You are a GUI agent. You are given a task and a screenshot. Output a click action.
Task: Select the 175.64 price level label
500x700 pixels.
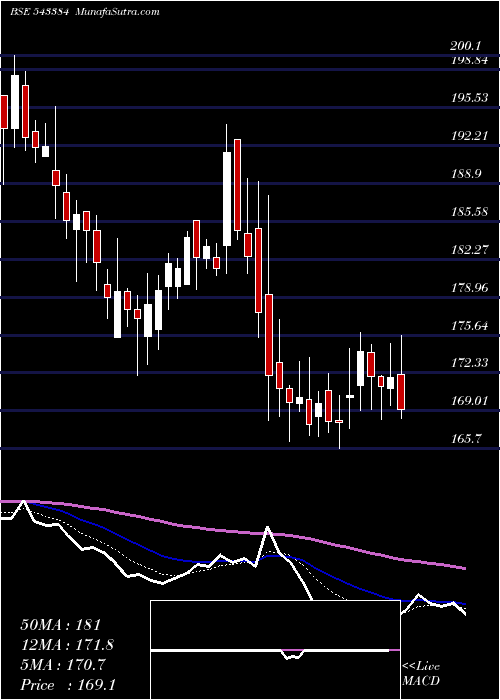[x=469, y=325]
